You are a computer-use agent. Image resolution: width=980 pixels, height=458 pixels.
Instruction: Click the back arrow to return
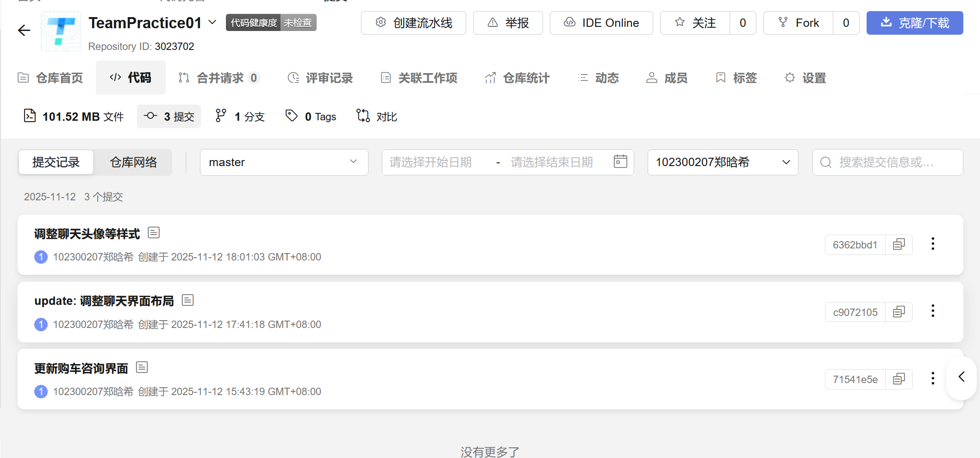click(x=24, y=31)
